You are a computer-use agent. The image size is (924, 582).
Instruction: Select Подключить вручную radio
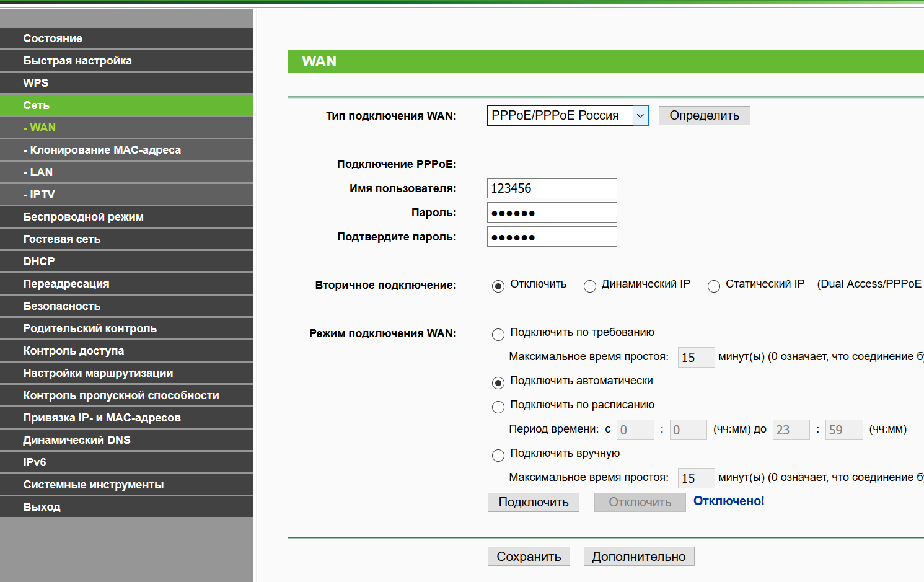[x=498, y=456]
